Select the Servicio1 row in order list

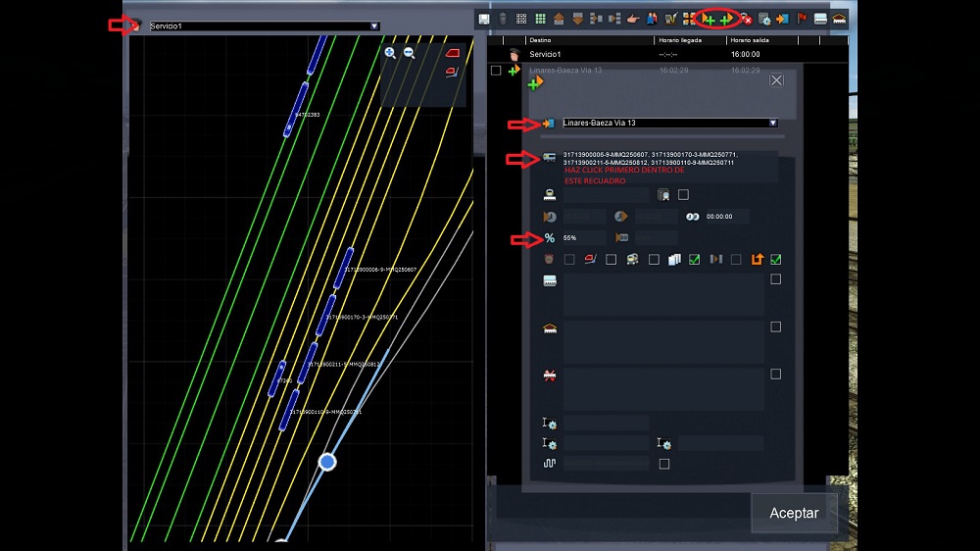(x=667, y=54)
